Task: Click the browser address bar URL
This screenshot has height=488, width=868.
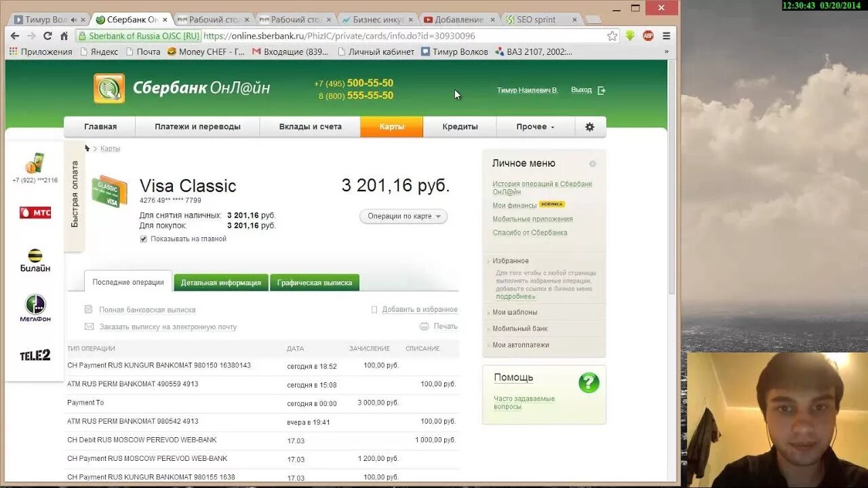Action: pos(339,36)
